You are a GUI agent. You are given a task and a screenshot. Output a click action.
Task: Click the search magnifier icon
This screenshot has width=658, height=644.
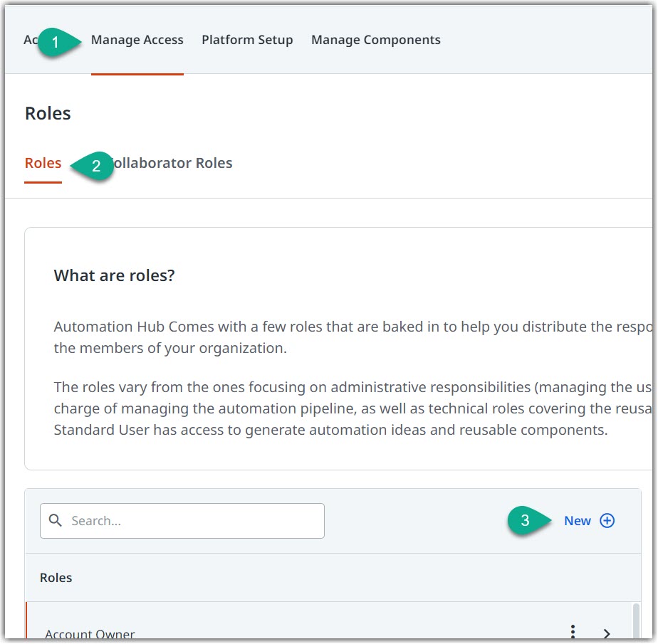[55, 521]
